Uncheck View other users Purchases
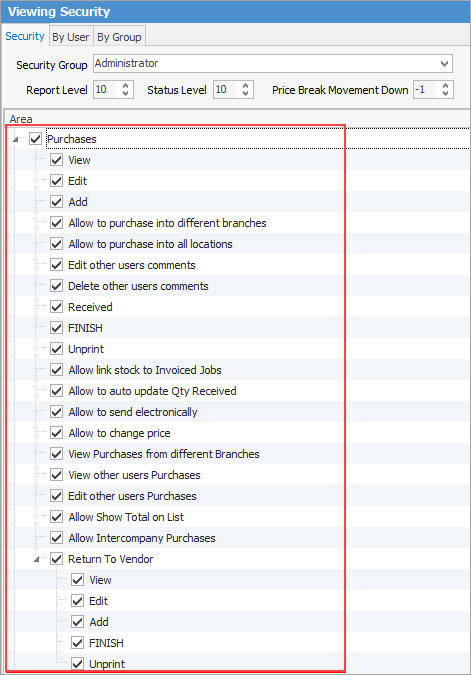 [x=56, y=475]
